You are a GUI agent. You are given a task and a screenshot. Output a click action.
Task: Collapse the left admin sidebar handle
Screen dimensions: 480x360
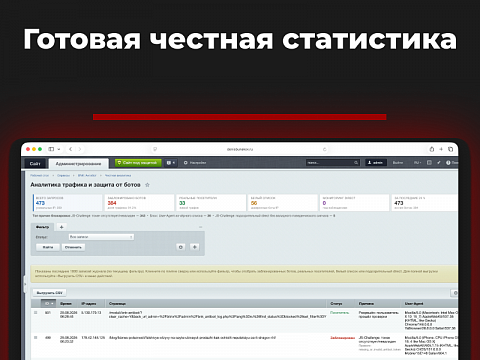24,285
